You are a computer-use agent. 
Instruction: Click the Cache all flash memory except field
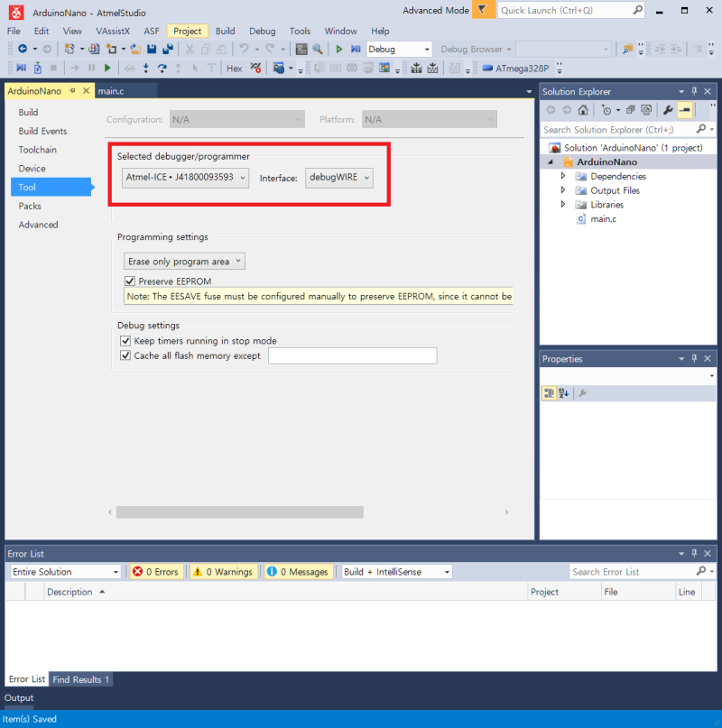point(353,355)
